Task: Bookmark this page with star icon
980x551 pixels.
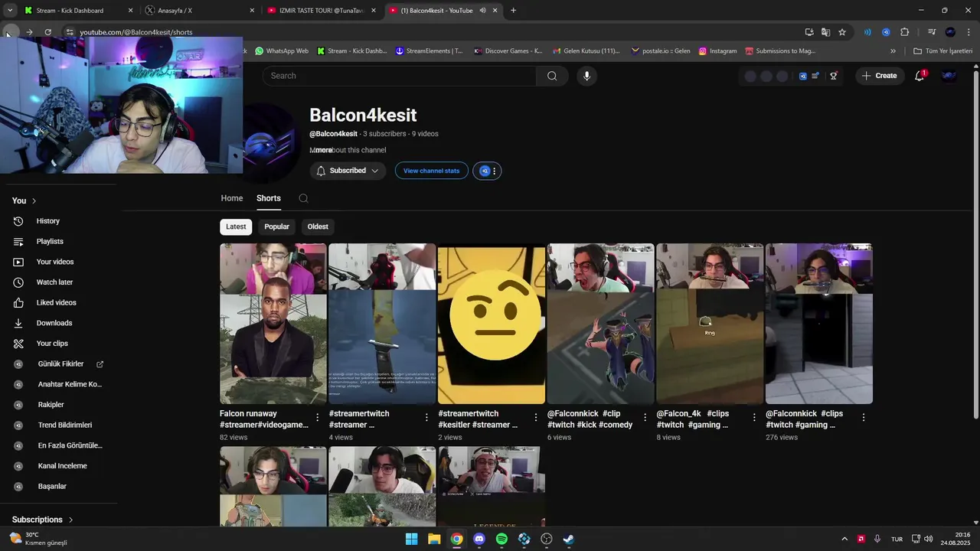Action: [842, 32]
